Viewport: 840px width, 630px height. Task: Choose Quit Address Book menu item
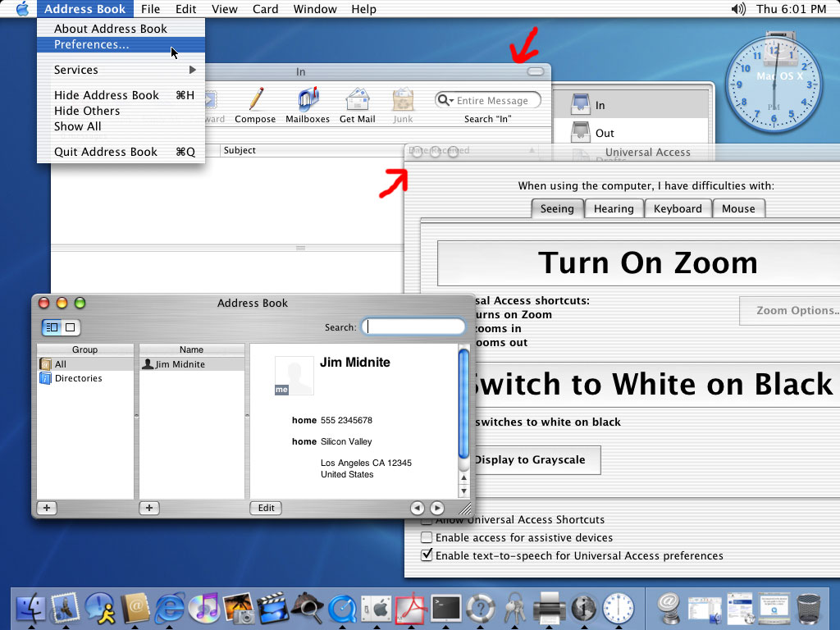click(x=121, y=152)
